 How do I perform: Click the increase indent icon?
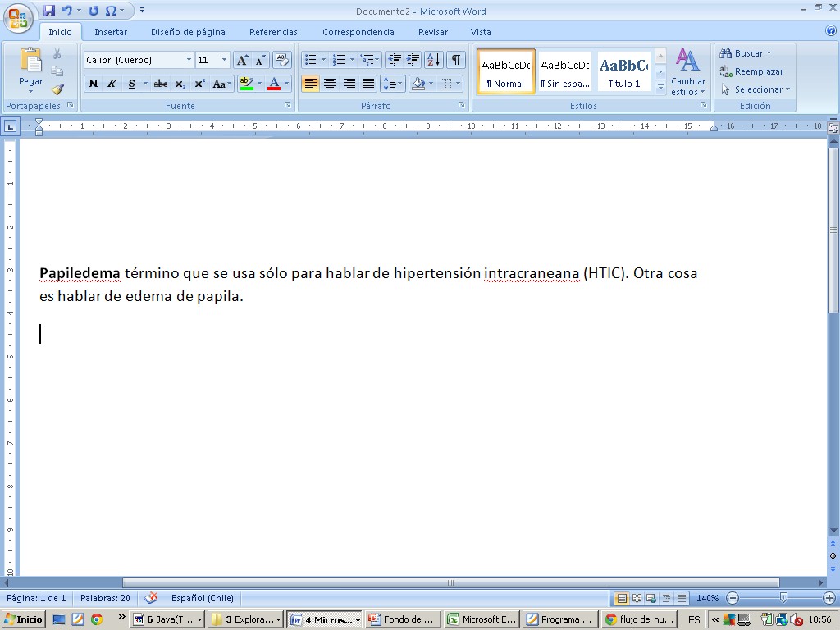(x=413, y=60)
